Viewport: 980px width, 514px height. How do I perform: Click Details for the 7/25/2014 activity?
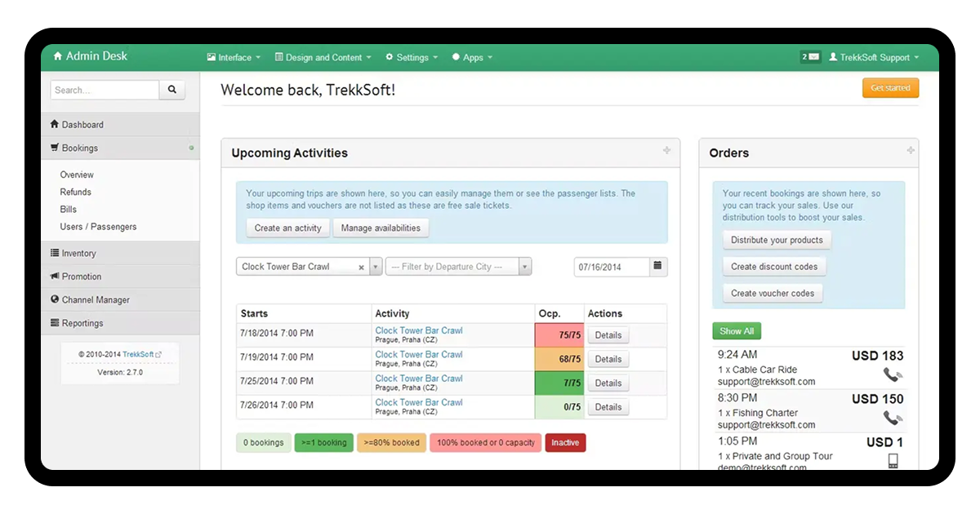click(608, 383)
